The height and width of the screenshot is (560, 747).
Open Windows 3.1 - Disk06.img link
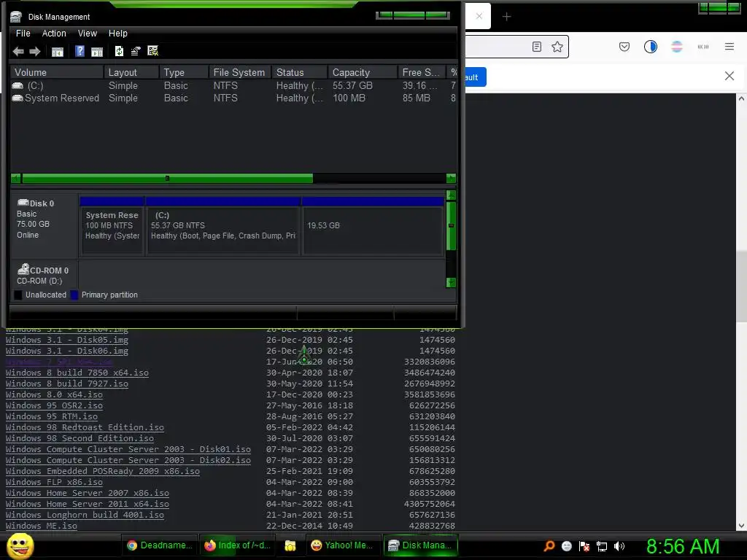click(x=66, y=351)
